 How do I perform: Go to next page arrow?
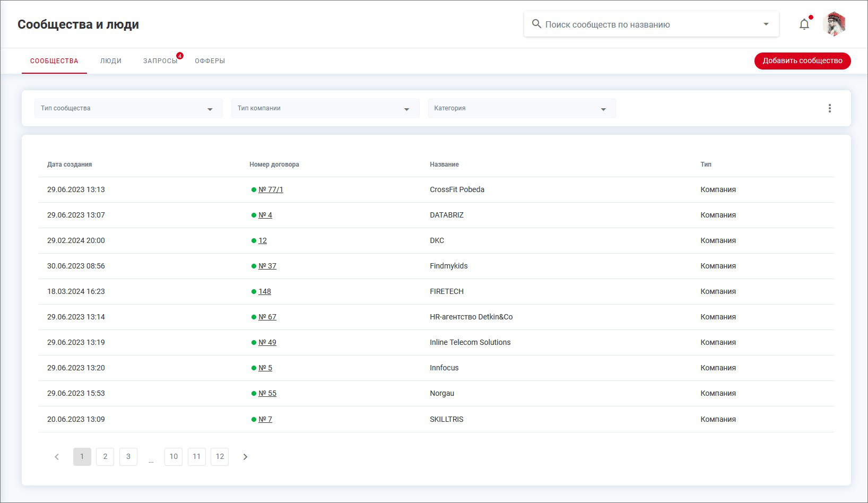245,457
